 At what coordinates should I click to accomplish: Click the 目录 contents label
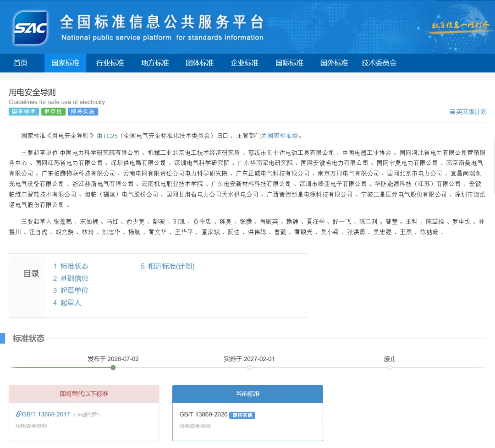click(31, 273)
